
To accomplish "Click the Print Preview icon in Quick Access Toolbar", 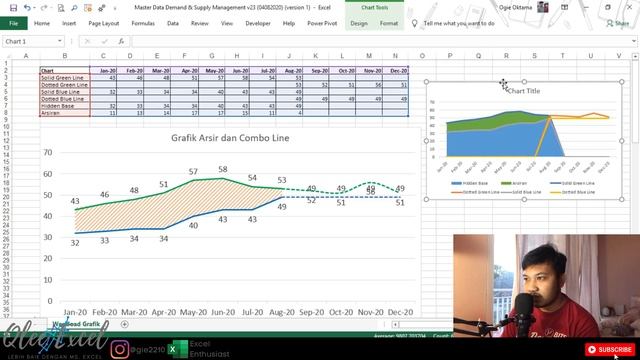I will coord(61,8).
